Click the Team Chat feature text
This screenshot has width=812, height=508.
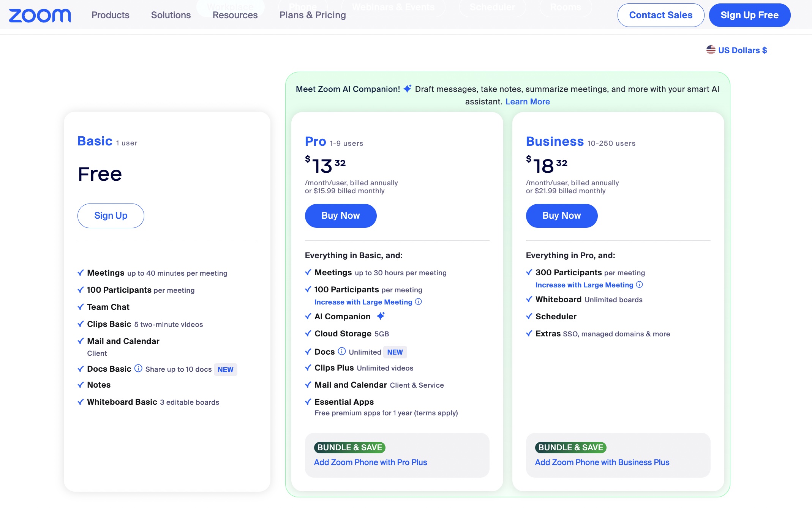108,307
